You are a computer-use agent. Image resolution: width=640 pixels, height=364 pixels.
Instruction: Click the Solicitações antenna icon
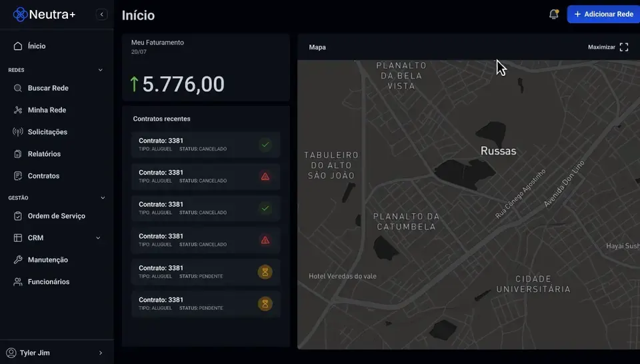[x=17, y=132]
